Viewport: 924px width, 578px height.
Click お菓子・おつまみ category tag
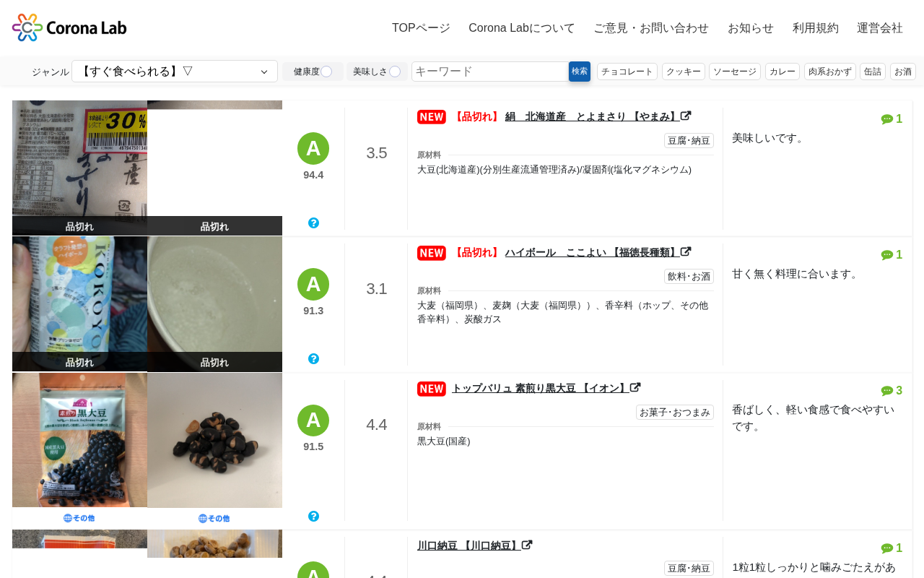pyautogui.click(x=675, y=413)
